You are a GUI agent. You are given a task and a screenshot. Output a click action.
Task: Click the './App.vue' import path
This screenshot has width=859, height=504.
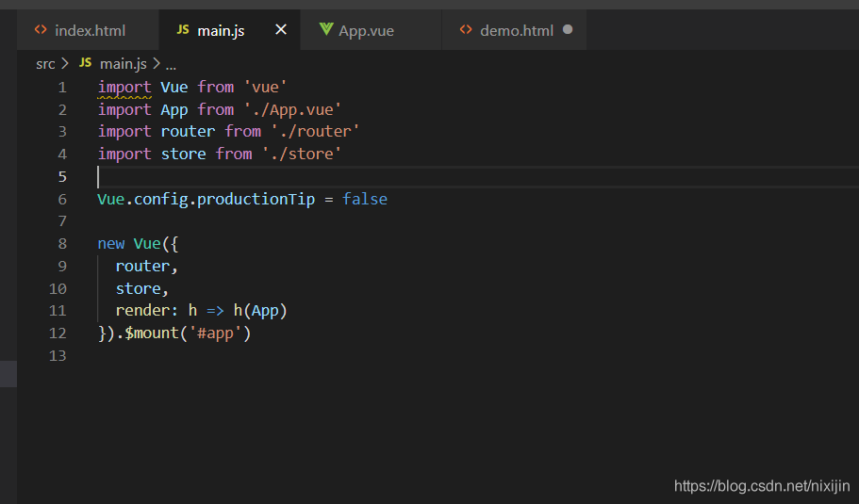coord(292,109)
